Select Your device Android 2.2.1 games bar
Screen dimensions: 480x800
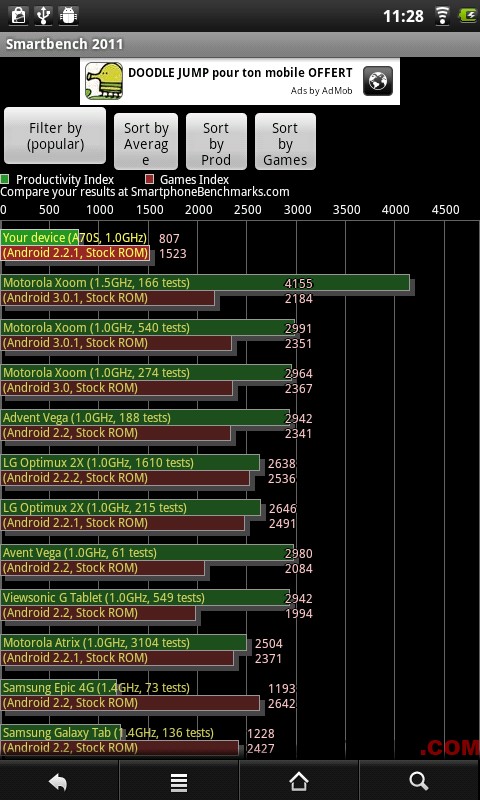tap(75, 253)
